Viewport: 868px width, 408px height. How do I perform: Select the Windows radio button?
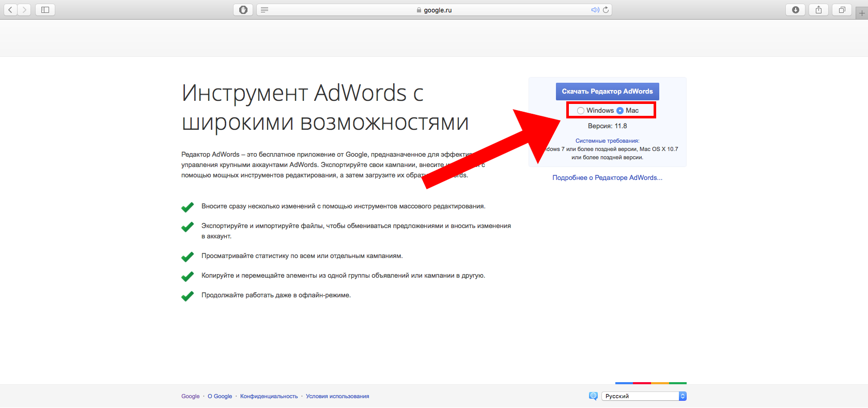[581, 111]
